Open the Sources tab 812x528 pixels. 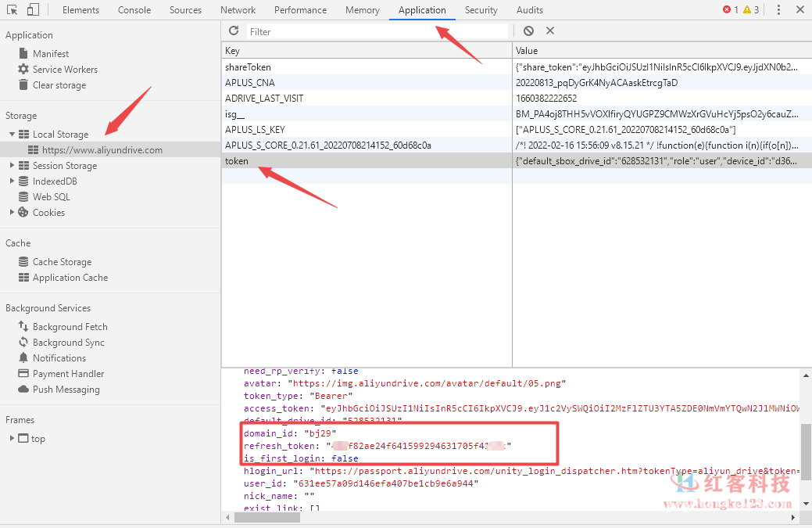[x=185, y=10]
